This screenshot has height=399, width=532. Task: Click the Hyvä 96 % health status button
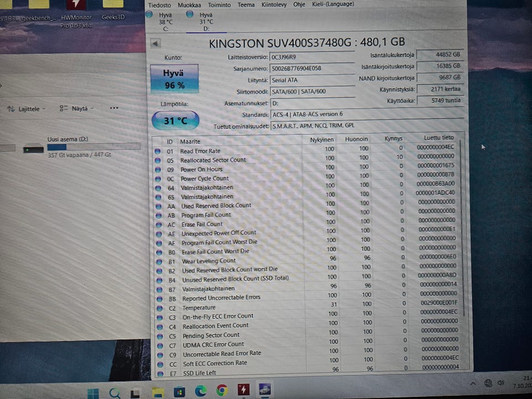175,79
